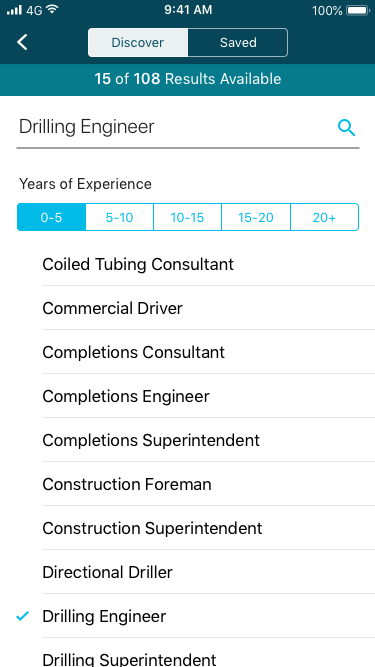Click the Drilling Engineer search field
Image resolution: width=375 pixels, height=667 pixels.
pos(188,128)
